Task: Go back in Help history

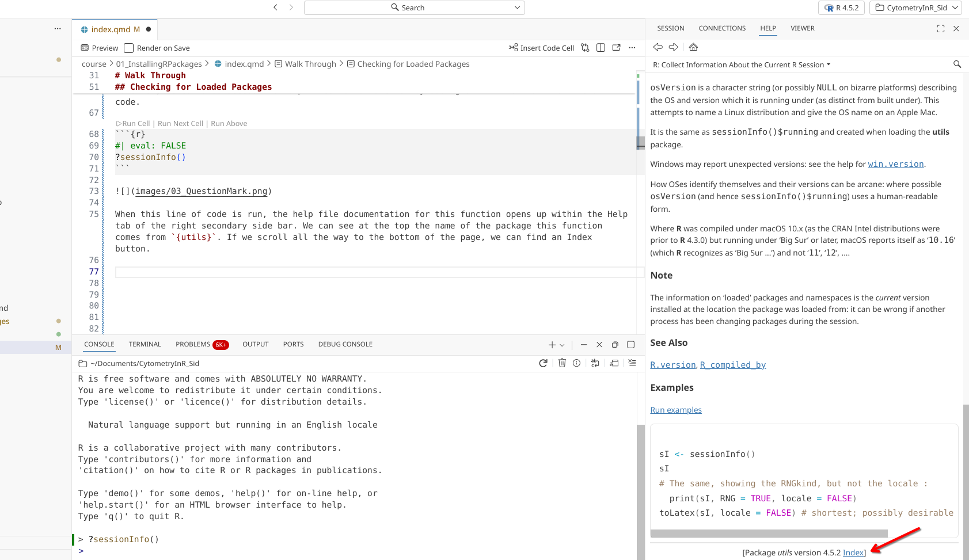Action: [x=658, y=47]
